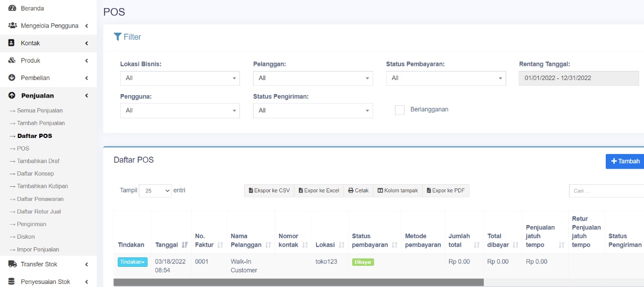Click the table horizontal scrollbar
Viewport: 644px width, 287px height.
click(x=298, y=282)
